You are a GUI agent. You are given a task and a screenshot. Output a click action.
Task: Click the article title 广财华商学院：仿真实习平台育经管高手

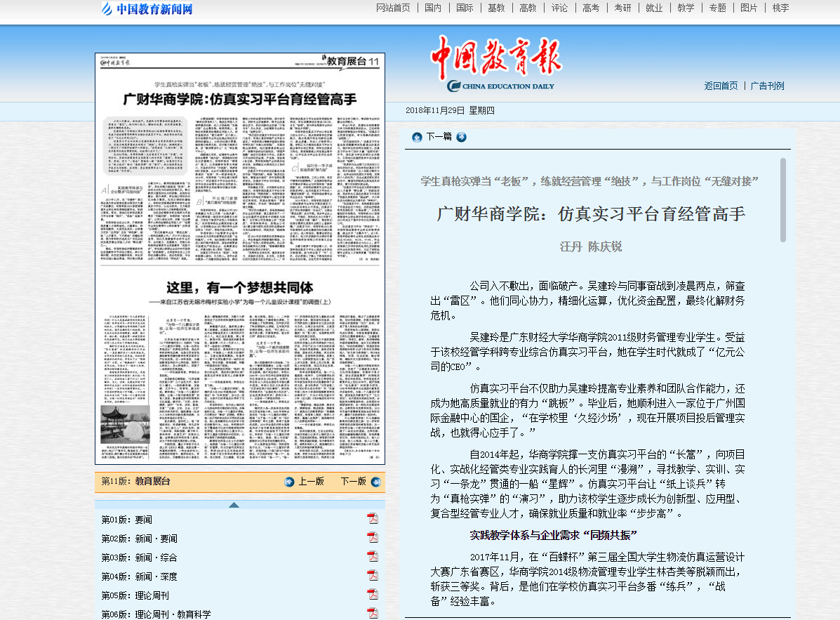pos(591,214)
